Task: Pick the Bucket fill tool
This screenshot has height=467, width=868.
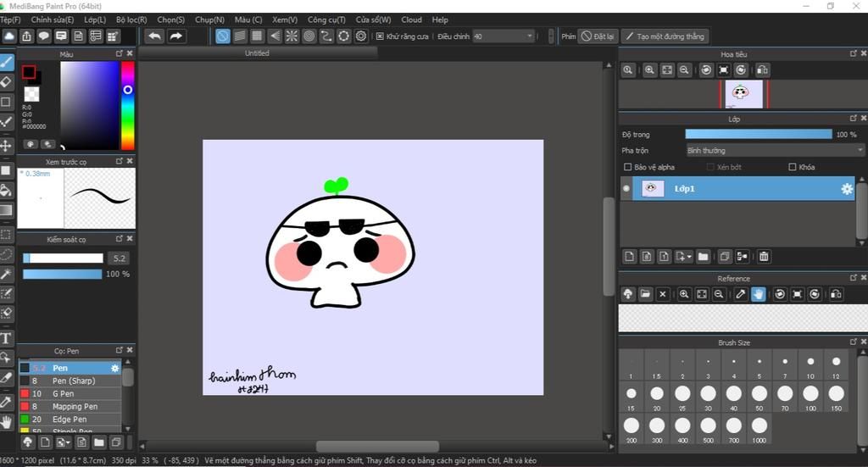Action: click(x=6, y=191)
